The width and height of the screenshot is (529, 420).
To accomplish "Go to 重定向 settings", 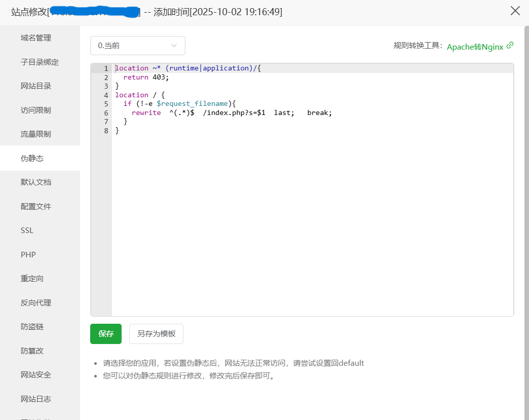I will click(32, 279).
